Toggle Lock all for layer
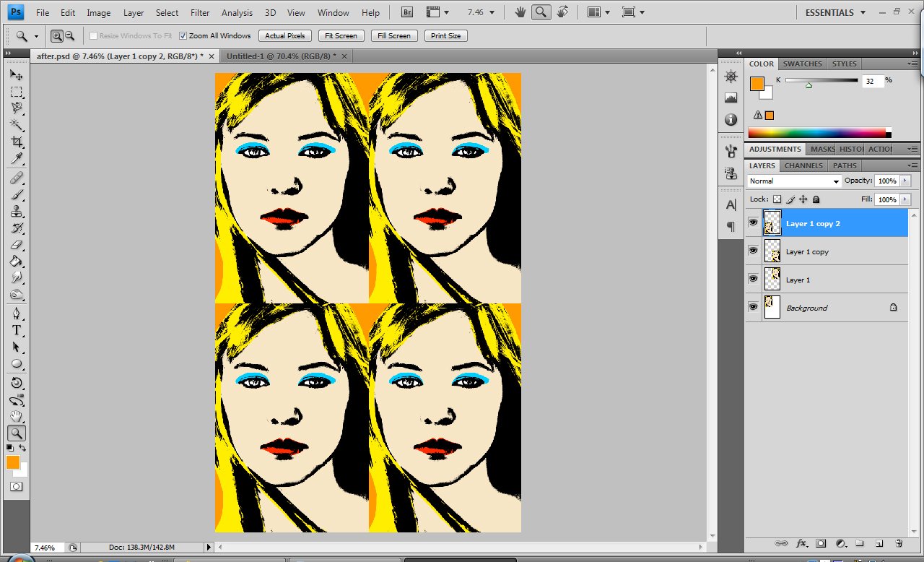This screenshot has height=562, width=924. pos(816,199)
